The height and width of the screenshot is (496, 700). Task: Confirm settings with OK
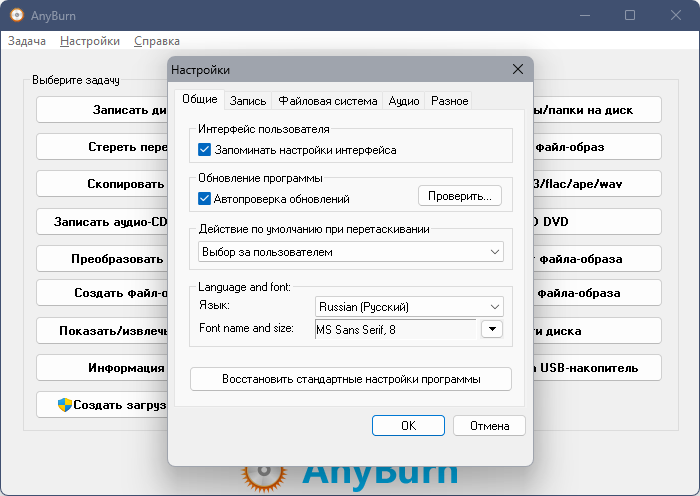click(x=408, y=425)
